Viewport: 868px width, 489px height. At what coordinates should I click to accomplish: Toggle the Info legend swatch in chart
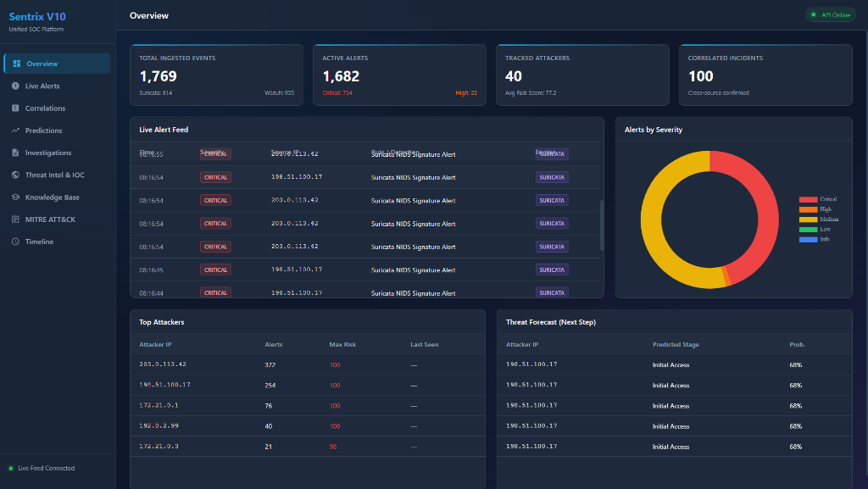[808, 240]
